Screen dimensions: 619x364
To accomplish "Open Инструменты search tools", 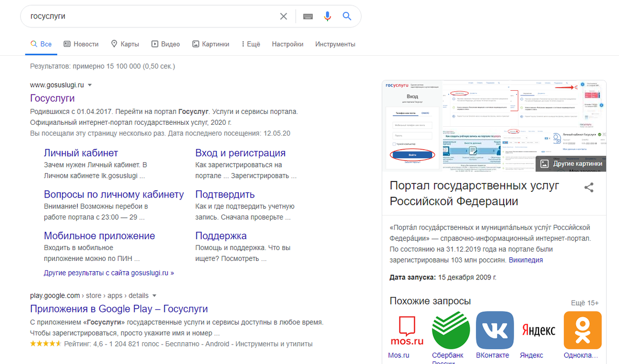I will click(335, 44).
